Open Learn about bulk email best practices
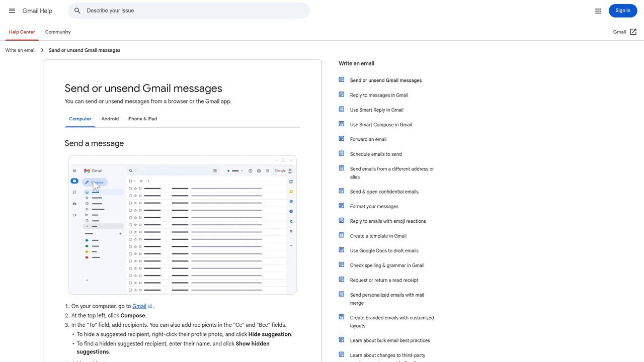Image resolution: width=644 pixels, height=362 pixels. (x=390, y=340)
